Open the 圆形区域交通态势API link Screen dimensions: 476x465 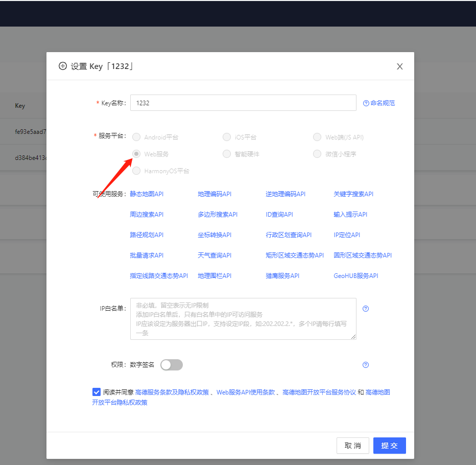[363, 255]
